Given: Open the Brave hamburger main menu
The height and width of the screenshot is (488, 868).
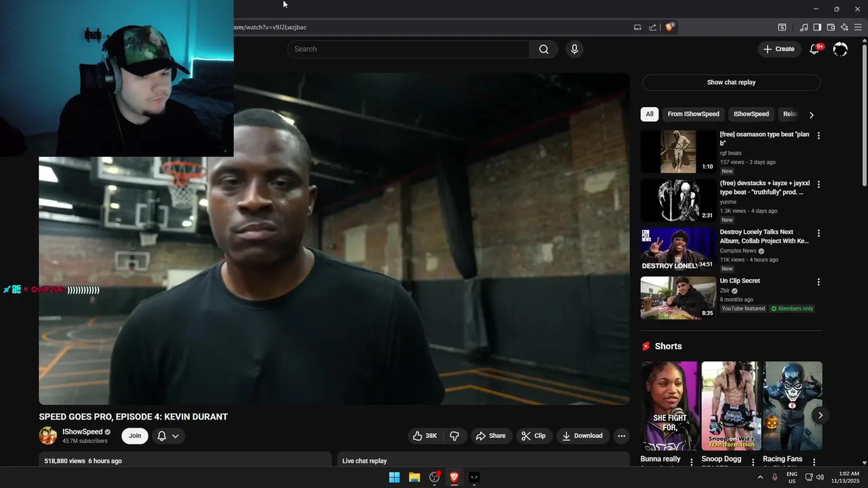Looking at the screenshot, I should click(x=858, y=27).
